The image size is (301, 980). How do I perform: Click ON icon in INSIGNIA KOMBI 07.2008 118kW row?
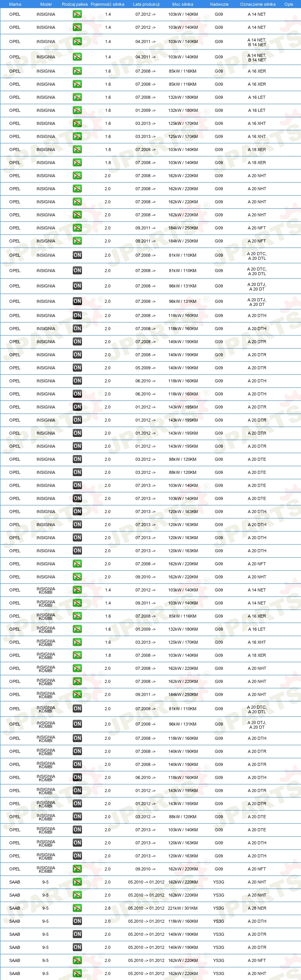coord(77,738)
